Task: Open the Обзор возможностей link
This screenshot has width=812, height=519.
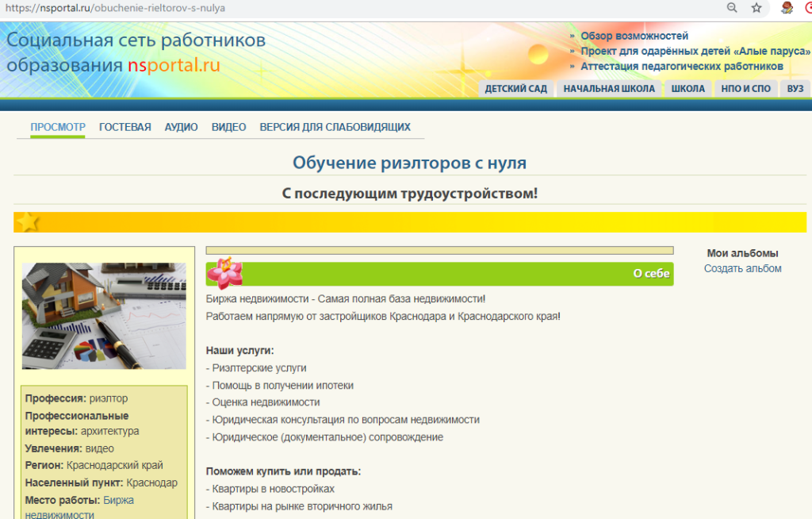Action: [x=634, y=36]
